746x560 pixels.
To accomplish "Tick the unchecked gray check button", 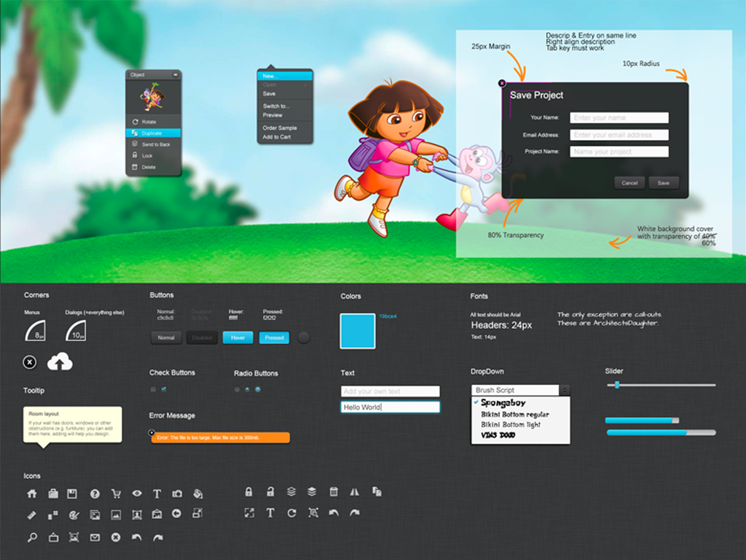I will 153,389.
